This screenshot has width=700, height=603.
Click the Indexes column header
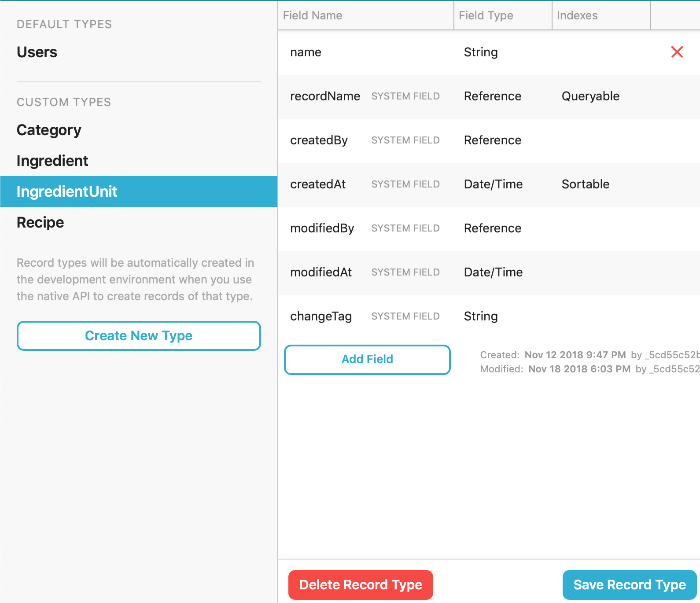[577, 15]
